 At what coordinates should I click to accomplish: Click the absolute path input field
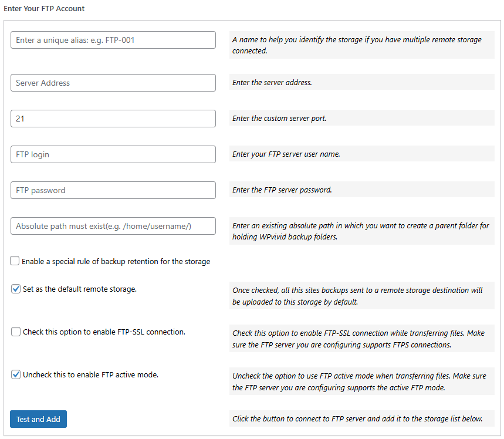(113, 226)
